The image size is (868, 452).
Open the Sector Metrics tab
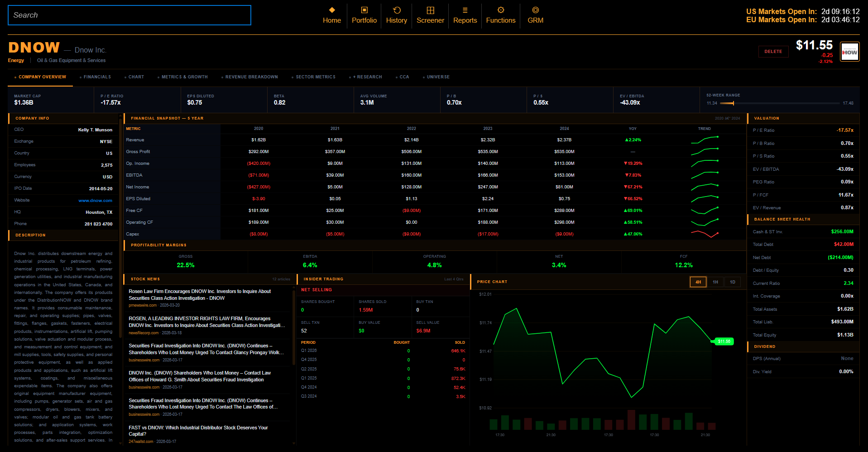click(314, 77)
